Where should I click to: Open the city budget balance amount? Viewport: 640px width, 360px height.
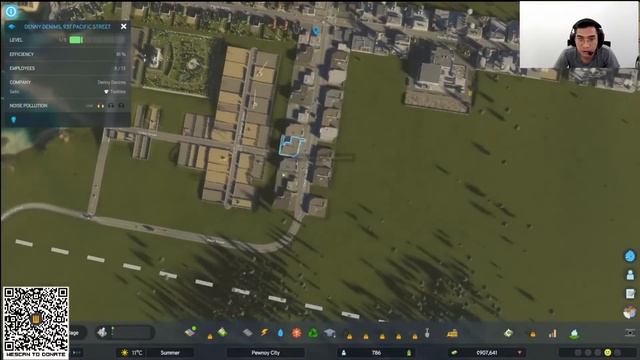487,353
